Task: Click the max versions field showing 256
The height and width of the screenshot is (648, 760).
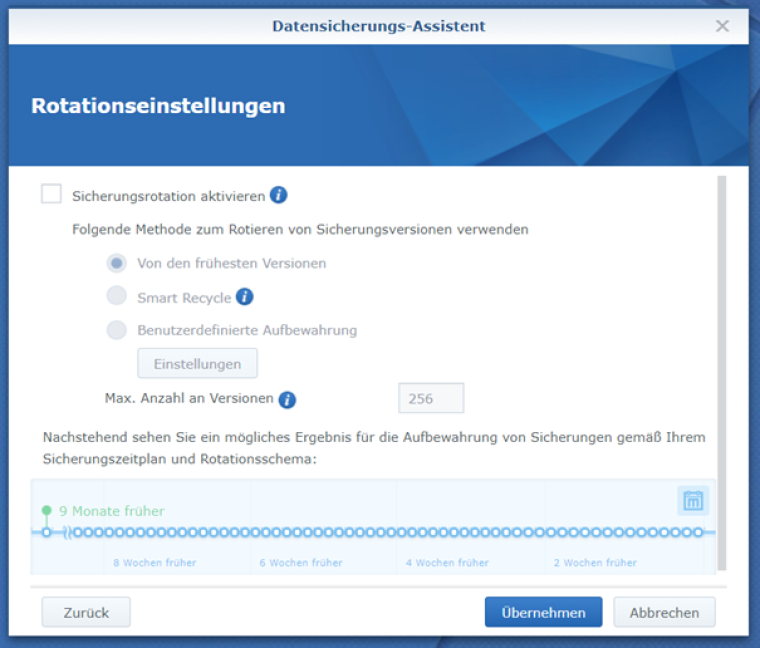Action: (431, 398)
